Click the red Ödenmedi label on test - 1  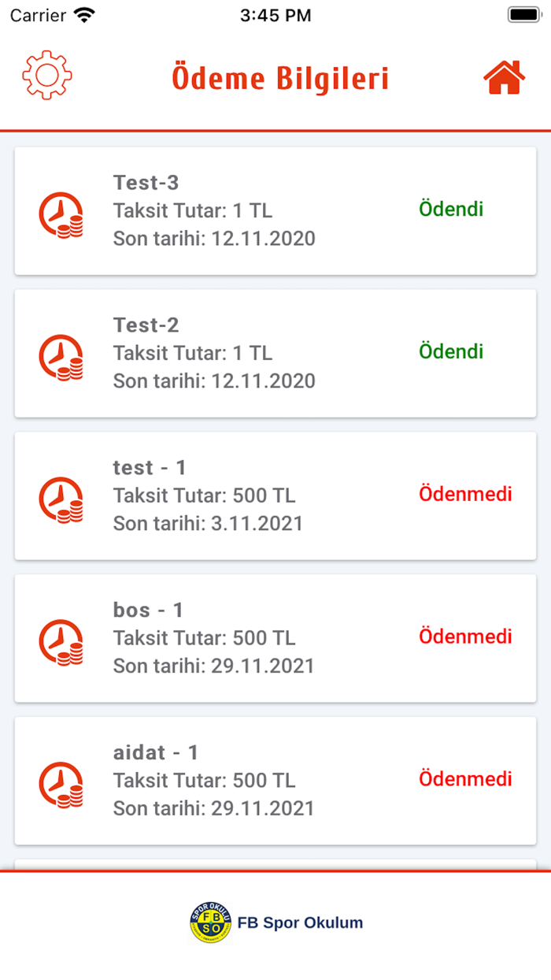466,495
